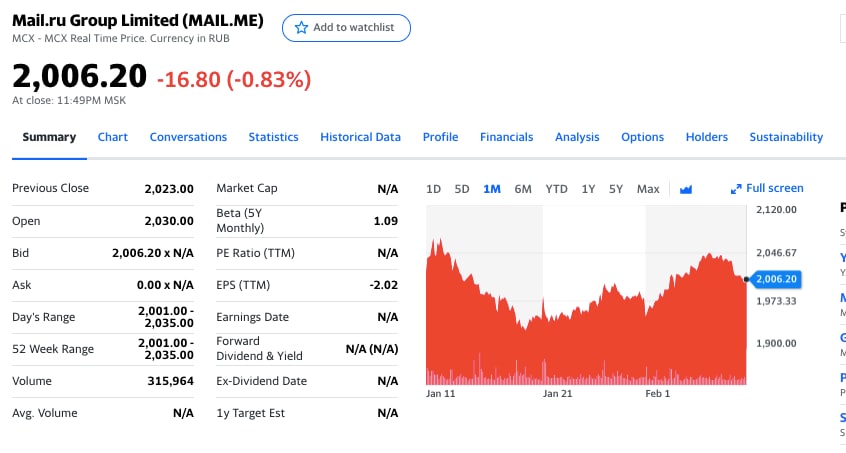Go to the Holders tab
Screen dimensions: 846x453
pos(707,137)
